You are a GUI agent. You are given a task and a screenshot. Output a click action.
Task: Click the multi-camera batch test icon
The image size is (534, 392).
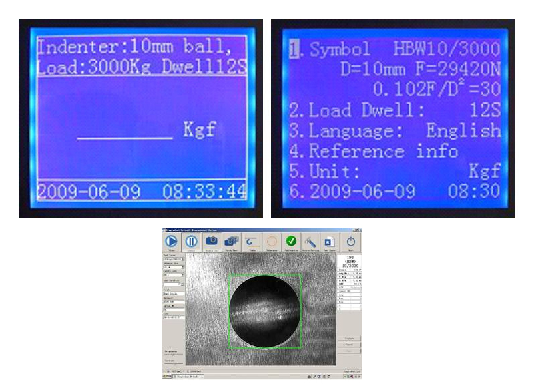click(231, 240)
